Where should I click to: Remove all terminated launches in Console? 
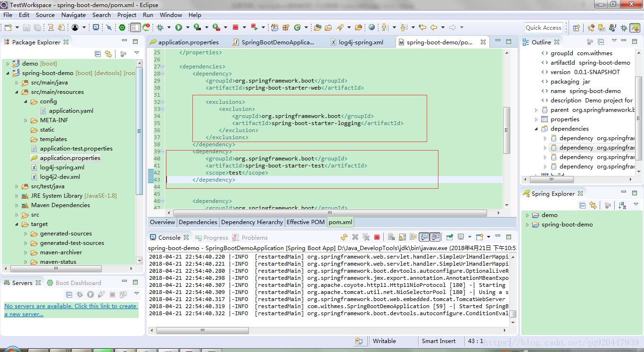click(x=366, y=237)
